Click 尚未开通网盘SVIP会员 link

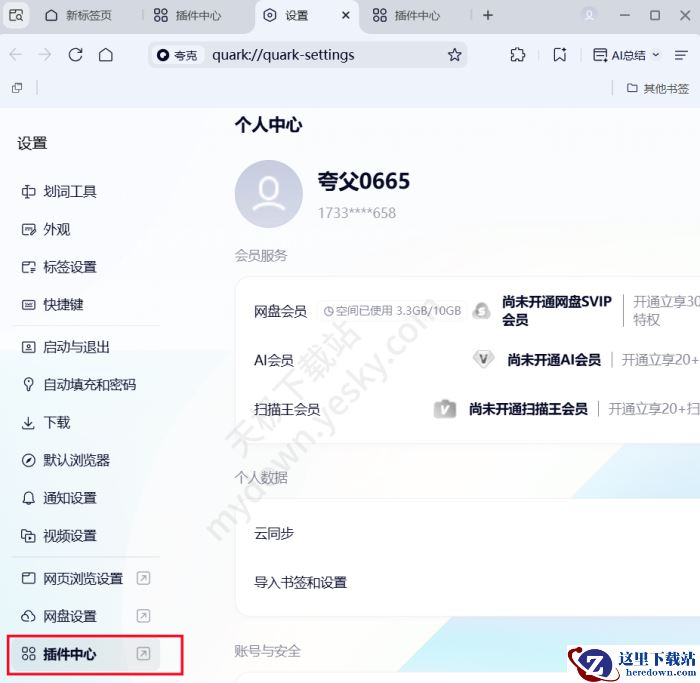click(557, 311)
